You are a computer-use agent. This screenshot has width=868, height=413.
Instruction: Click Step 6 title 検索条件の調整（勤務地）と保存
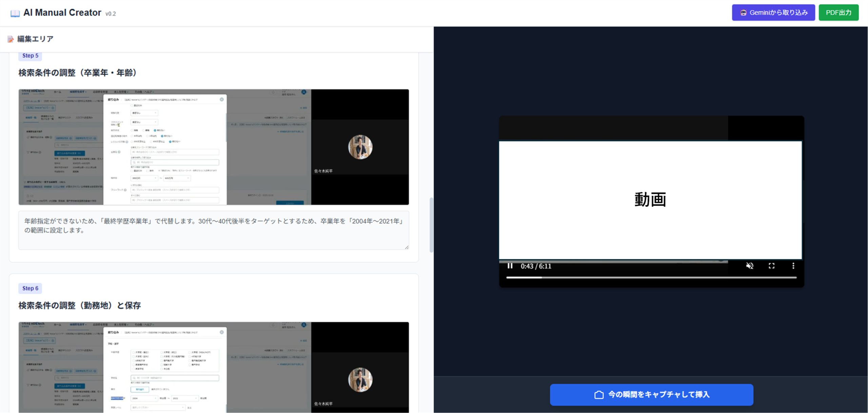(80, 305)
